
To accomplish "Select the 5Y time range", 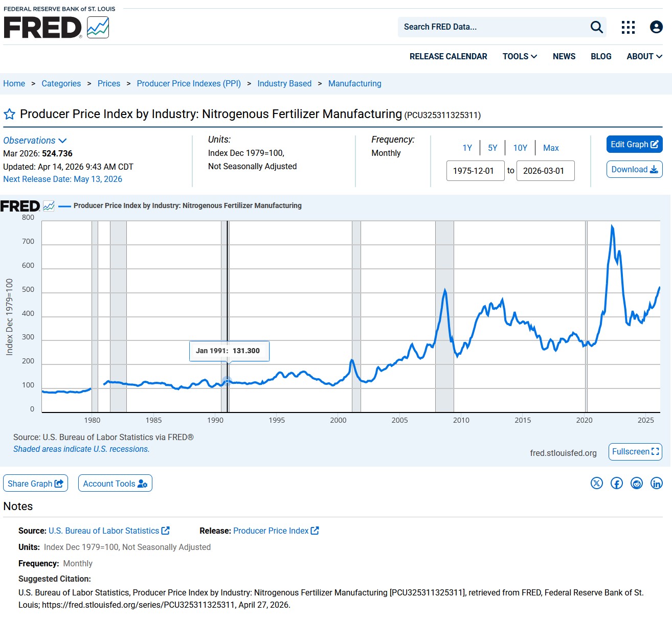I will (x=492, y=148).
